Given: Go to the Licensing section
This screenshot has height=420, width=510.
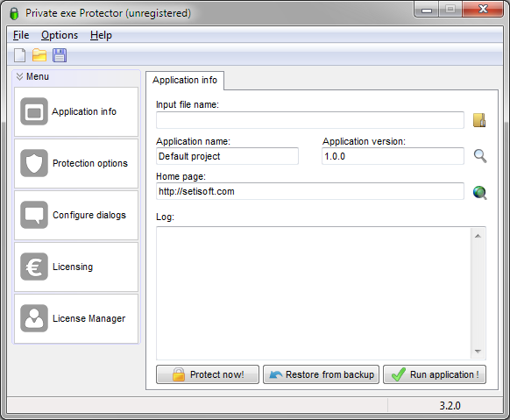Looking at the screenshot, I should (76, 267).
